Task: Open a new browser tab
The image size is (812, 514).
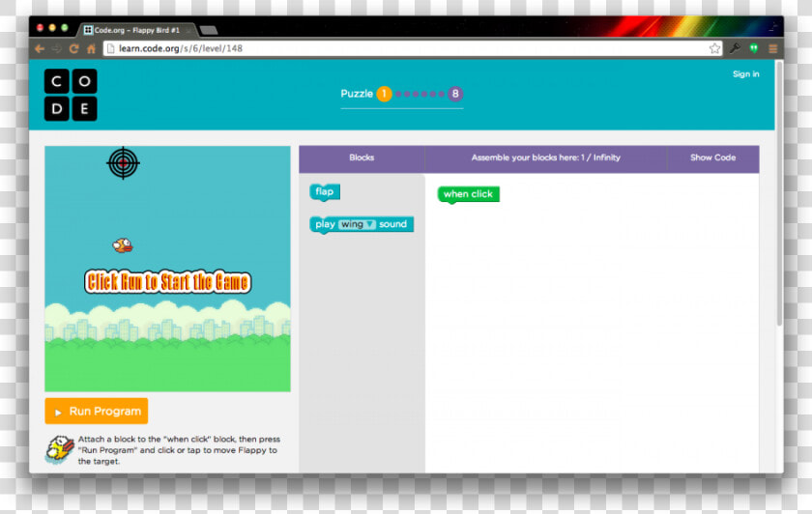Action: (209, 30)
